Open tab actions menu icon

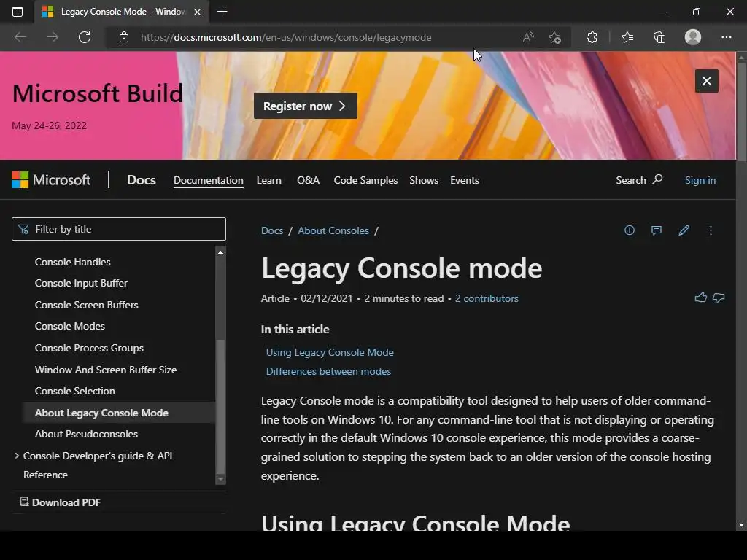18,12
